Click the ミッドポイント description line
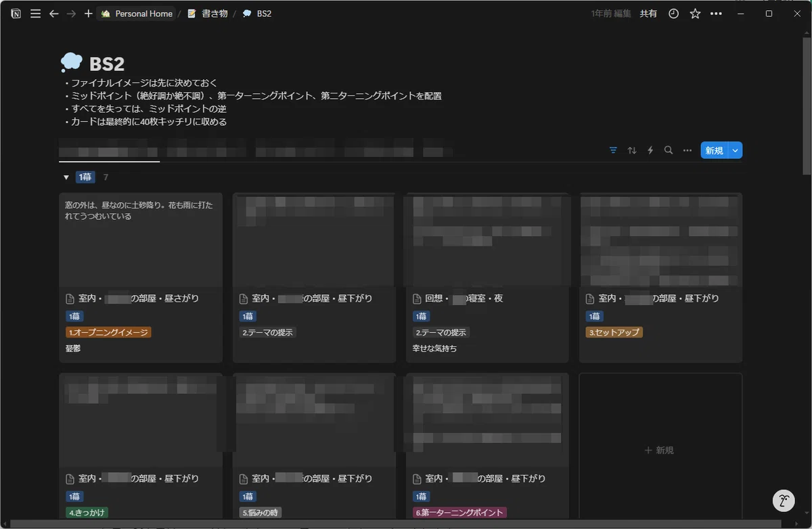 coord(252,96)
